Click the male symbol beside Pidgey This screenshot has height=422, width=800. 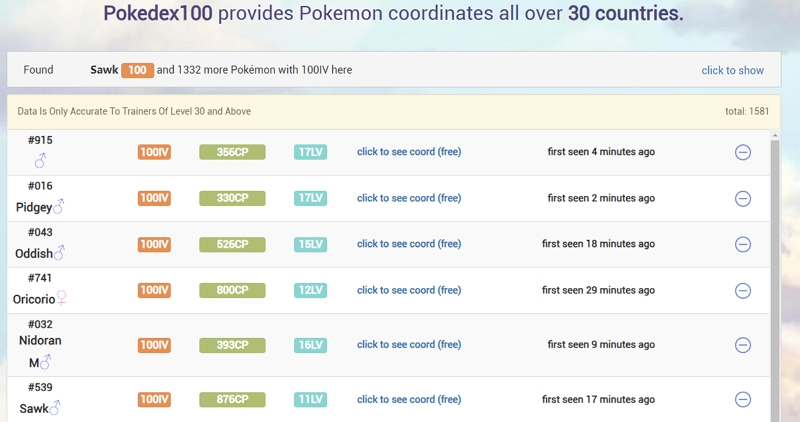(59, 206)
